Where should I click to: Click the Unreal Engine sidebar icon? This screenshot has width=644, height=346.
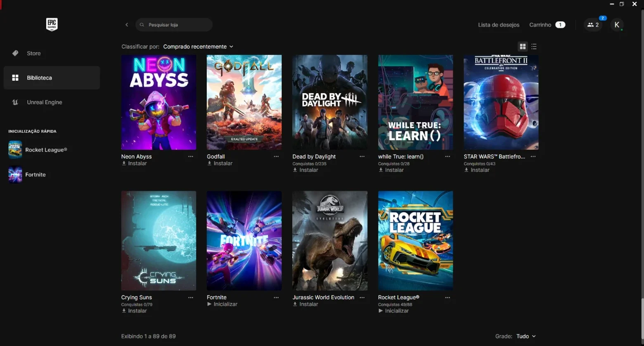(15, 102)
